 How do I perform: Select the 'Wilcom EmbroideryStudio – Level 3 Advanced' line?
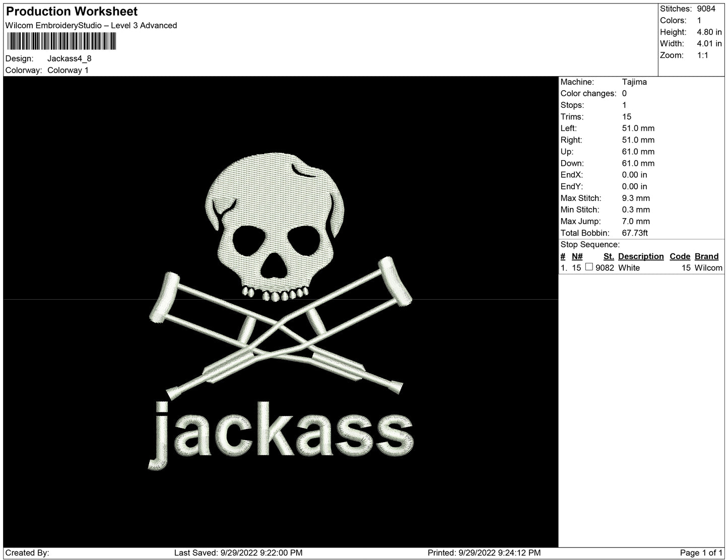click(x=91, y=25)
